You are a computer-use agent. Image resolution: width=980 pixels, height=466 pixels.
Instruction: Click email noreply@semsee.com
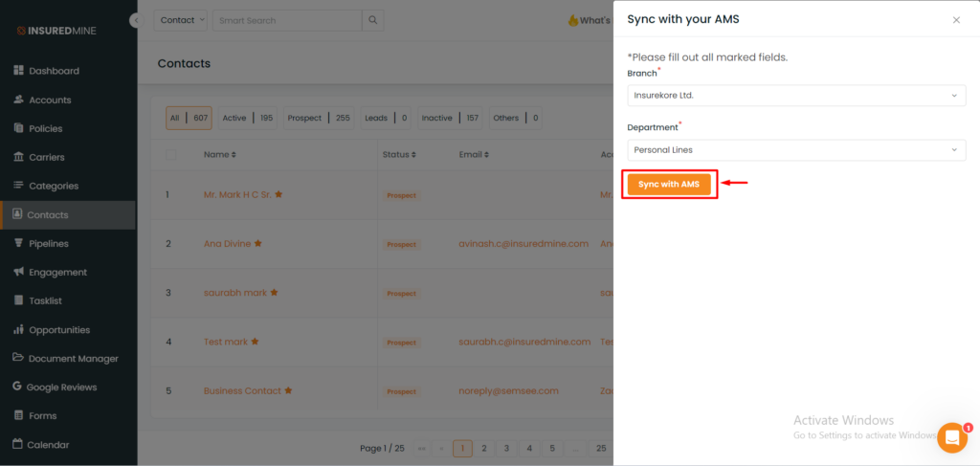pyautogui.click(x=509, y=390)
